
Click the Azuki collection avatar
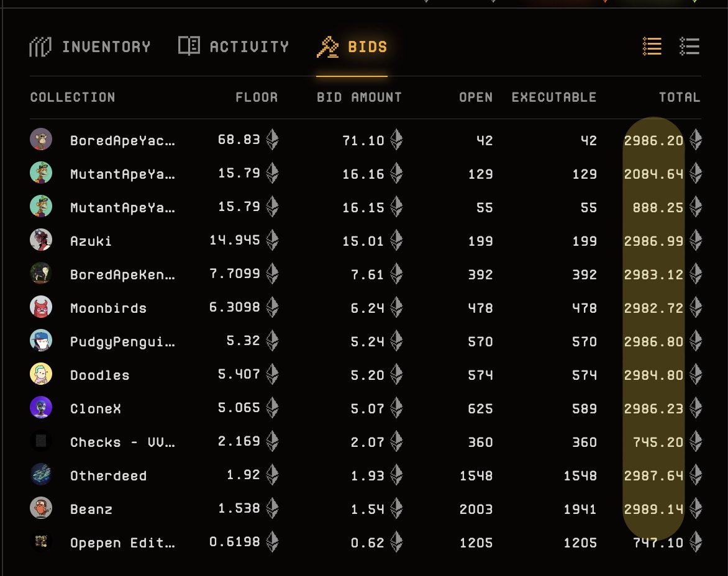[x=41, y=240]
